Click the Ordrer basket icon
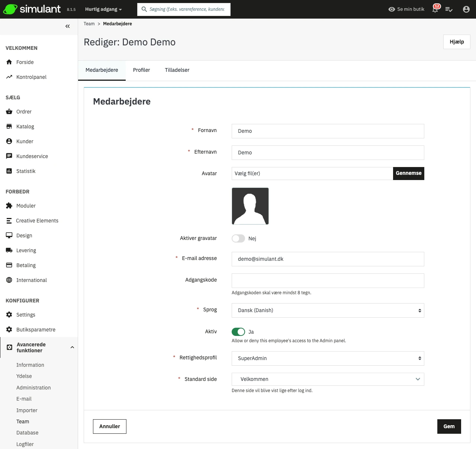The image size is (476, 449). [9, 112]
